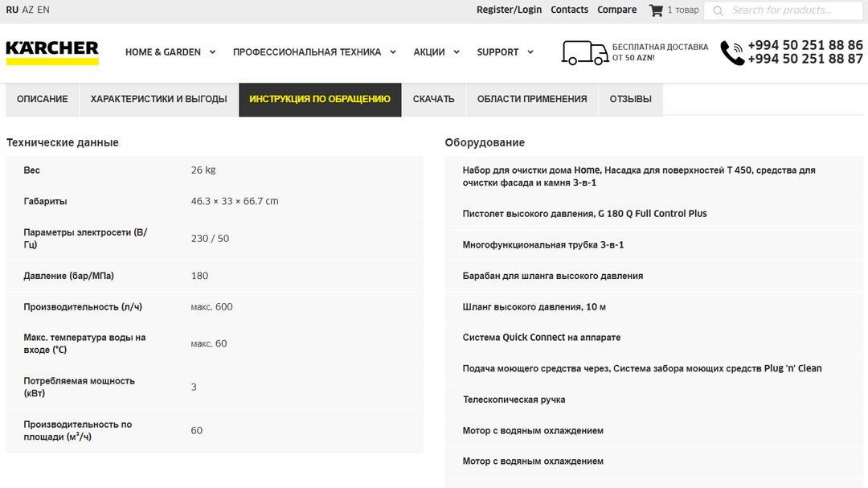
Task: Open the Профессиональная техника menu
Action: click(307, 52)
